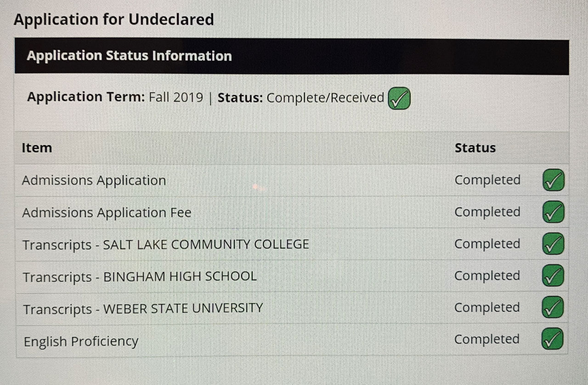Click the Bingham High School transcript checkmark

553,276
